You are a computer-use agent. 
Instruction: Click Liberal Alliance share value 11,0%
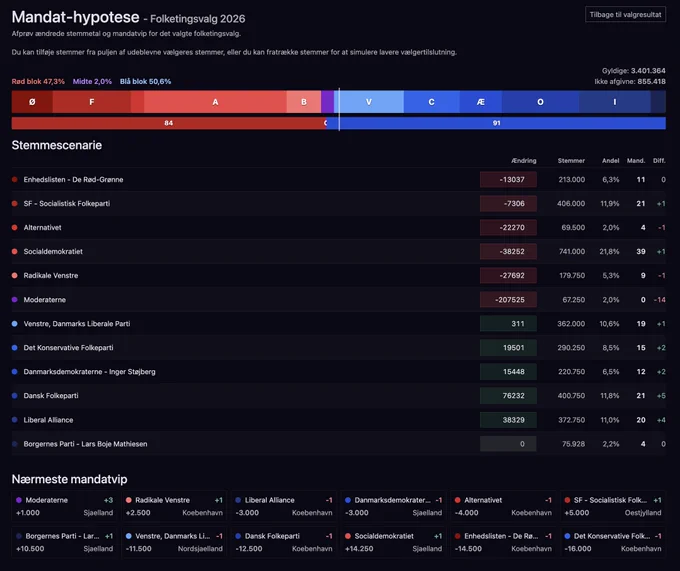(x=609, y=420)
